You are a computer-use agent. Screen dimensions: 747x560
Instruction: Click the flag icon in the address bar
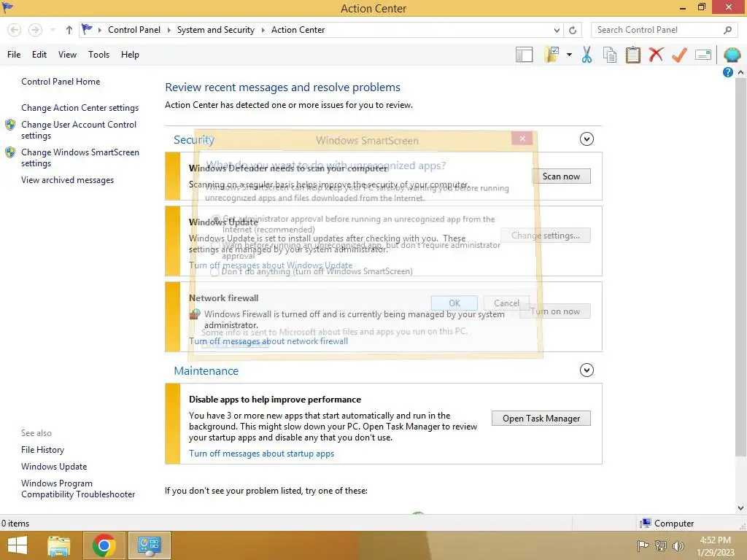tap(87, 29)
